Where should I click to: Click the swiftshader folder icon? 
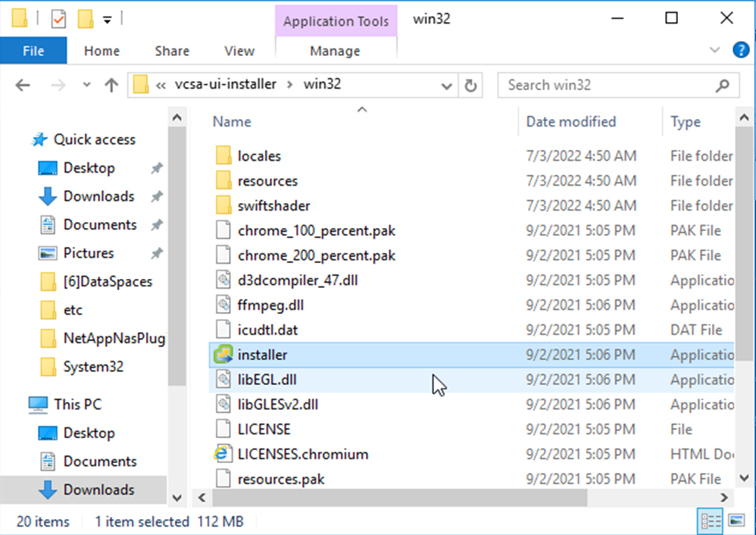point(223,205)
